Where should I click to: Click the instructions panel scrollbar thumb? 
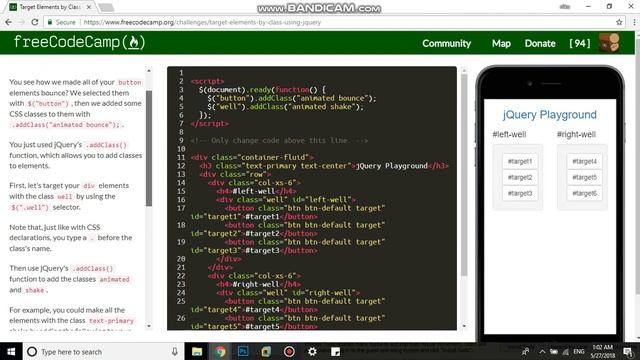click(x=149, y=148)
